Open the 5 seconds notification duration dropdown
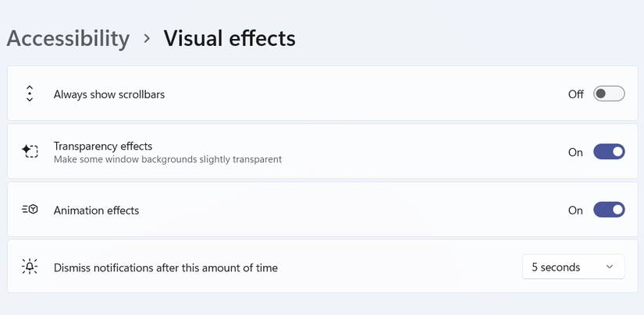This screenshot has width=644, height=315. [x=573, y=267]
